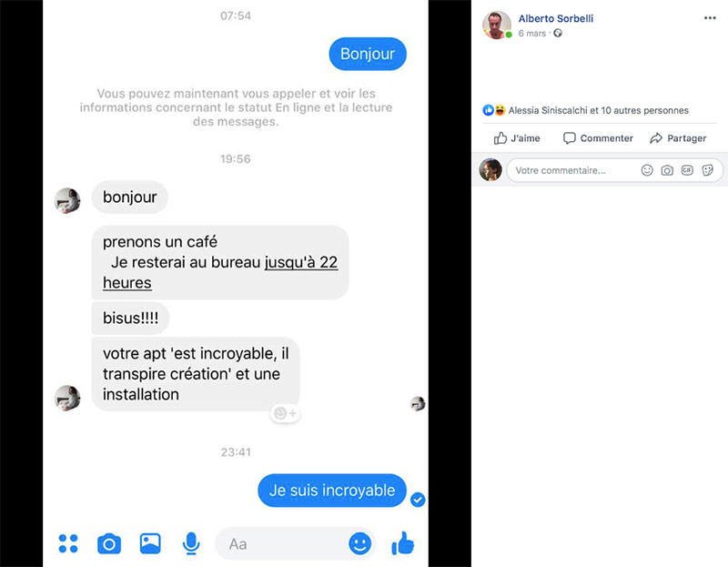Open the photo gallery icon
Image resolution: width=728 pixels, height=567 pixels.
click(150, 543)
